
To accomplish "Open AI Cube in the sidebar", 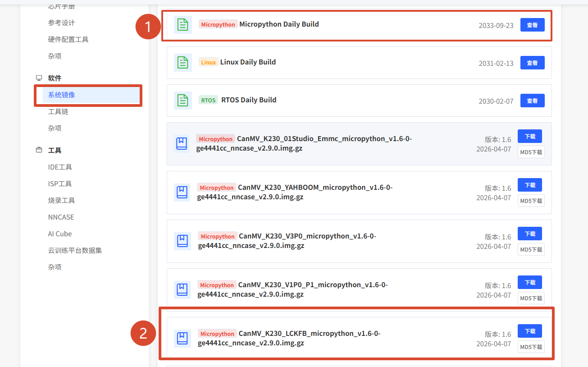I will tap(60, 234).
